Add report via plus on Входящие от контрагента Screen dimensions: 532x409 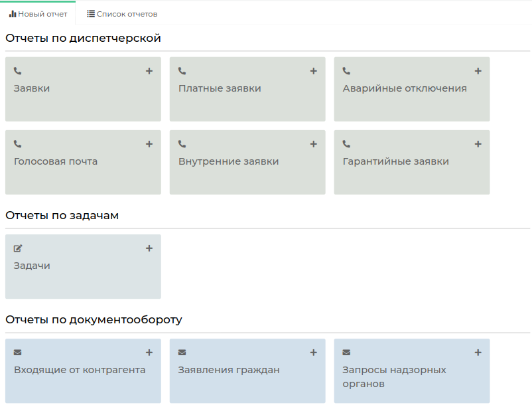(x=149, y=353)
